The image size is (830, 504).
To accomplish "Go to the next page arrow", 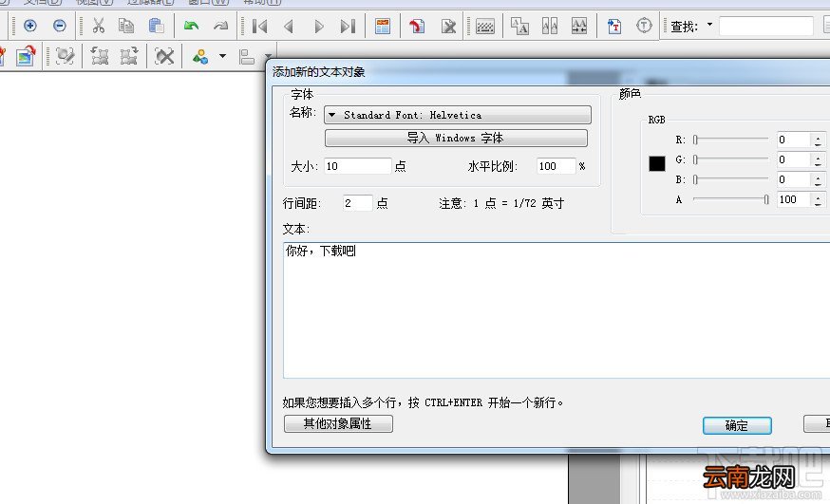I will coord(318,26).
